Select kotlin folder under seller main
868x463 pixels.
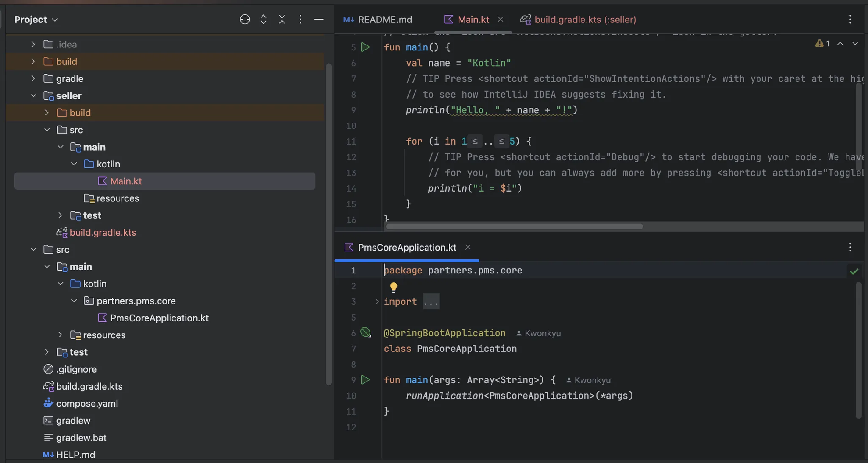(108, 164)
